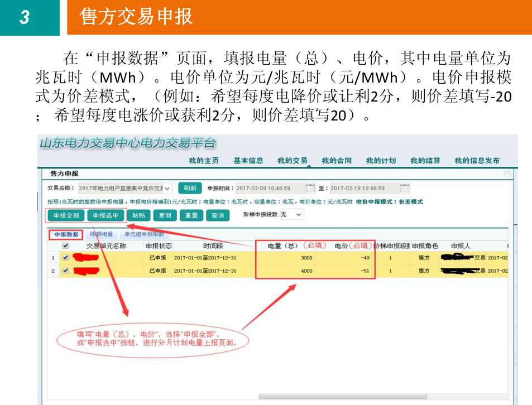This screenshot has height=405, width=532.
Task: Uncheck the row 2 checkbox
Action: [x=66, y=271]
